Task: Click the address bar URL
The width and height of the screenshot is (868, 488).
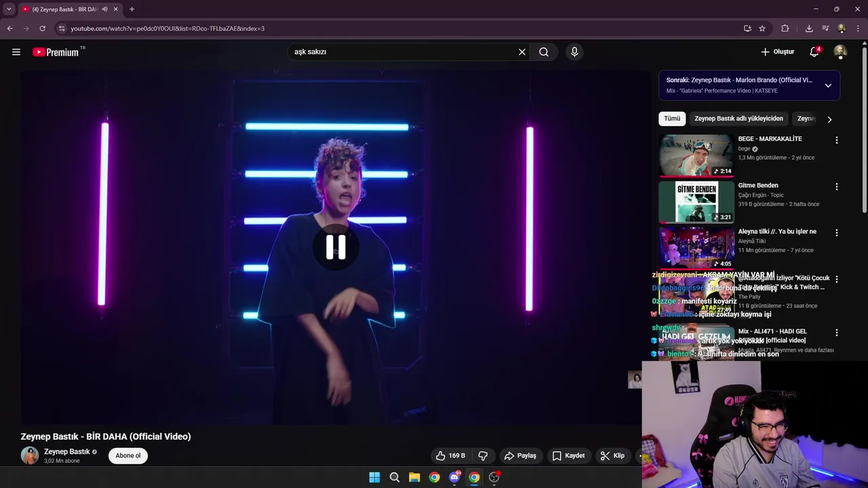Action: (x=167, y=28)
